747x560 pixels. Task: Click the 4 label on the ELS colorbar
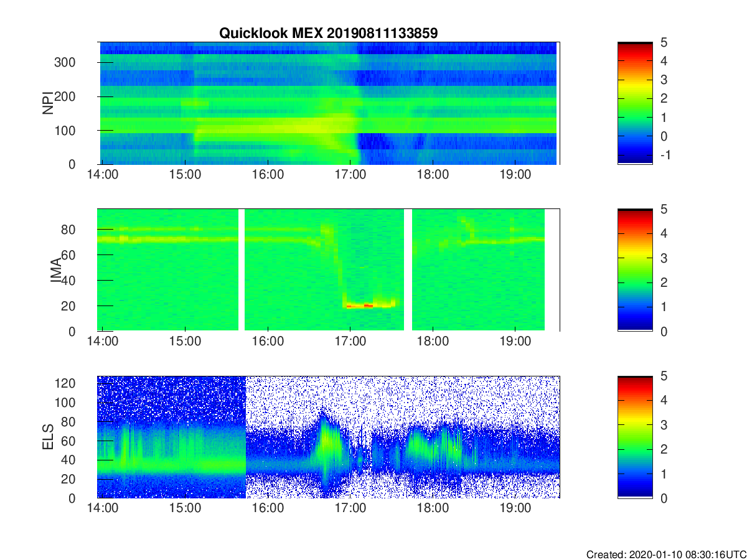click(664, 401)
